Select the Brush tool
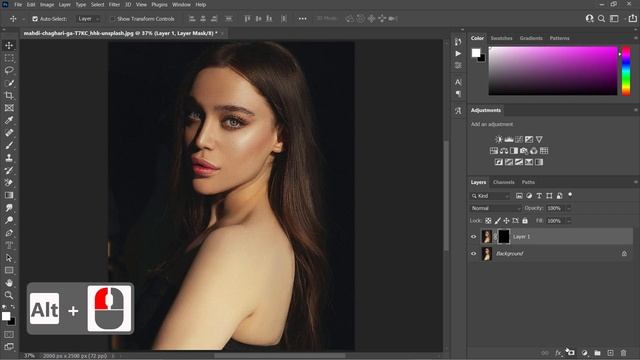The image size is (640, 360). pyautogui.click(x=9, y=145)
